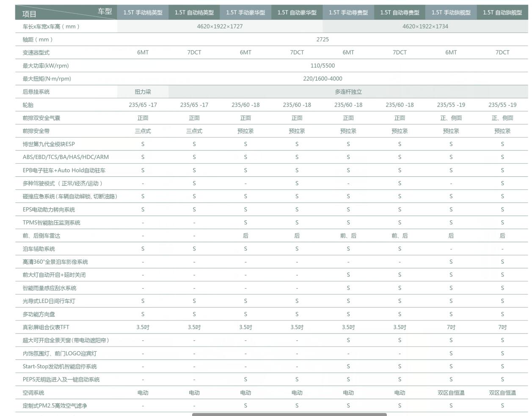Select the 1.5T 自动豪华型 column header
Viewport: 532px width, 416px height.
coord(297,13)
